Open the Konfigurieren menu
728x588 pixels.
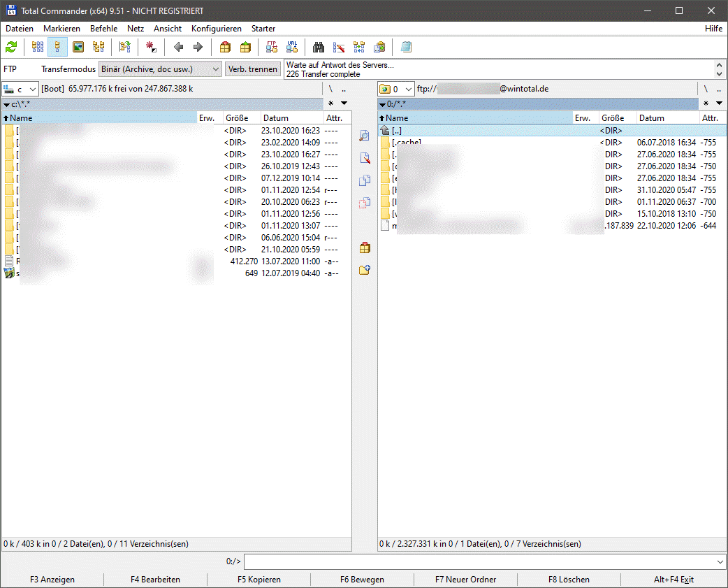point(217,29)
